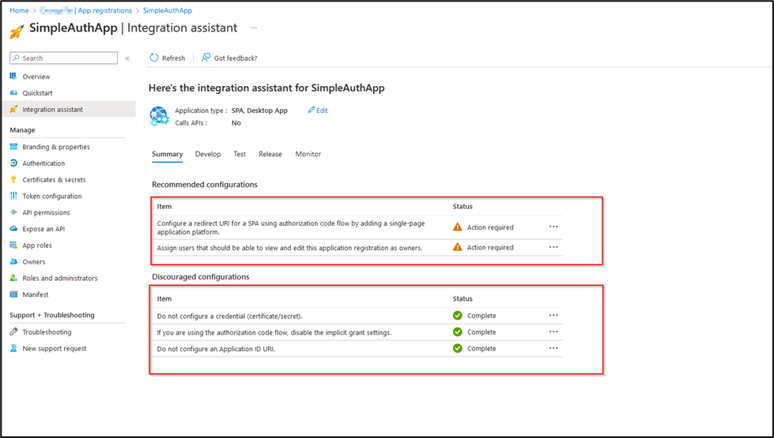Click the Overview grid icon in sidebar
774x438 pixels.
(13, 77)
